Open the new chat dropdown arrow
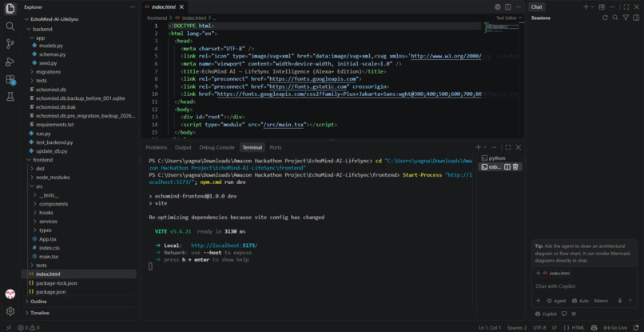This screenshot has height=332, width=644. click(x=592, y=7)
